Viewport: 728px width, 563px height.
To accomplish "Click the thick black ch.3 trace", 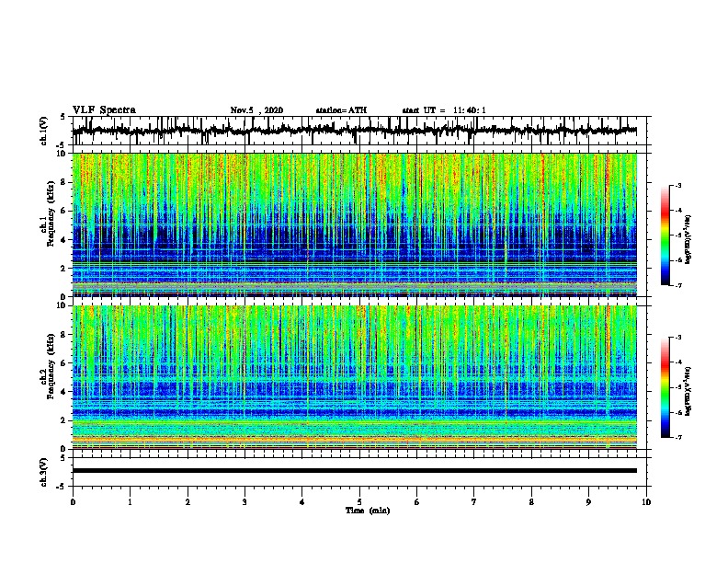I will [355, 471].
